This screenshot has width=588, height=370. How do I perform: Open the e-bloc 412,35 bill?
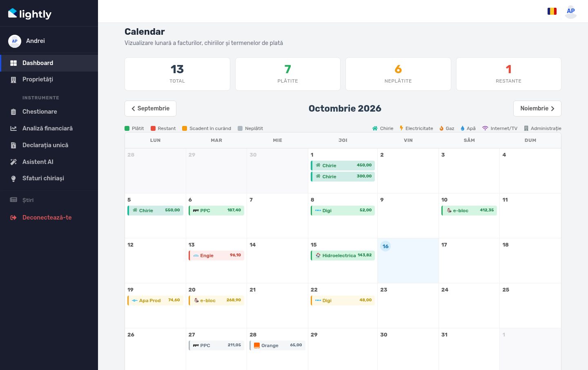click(469, 211)
